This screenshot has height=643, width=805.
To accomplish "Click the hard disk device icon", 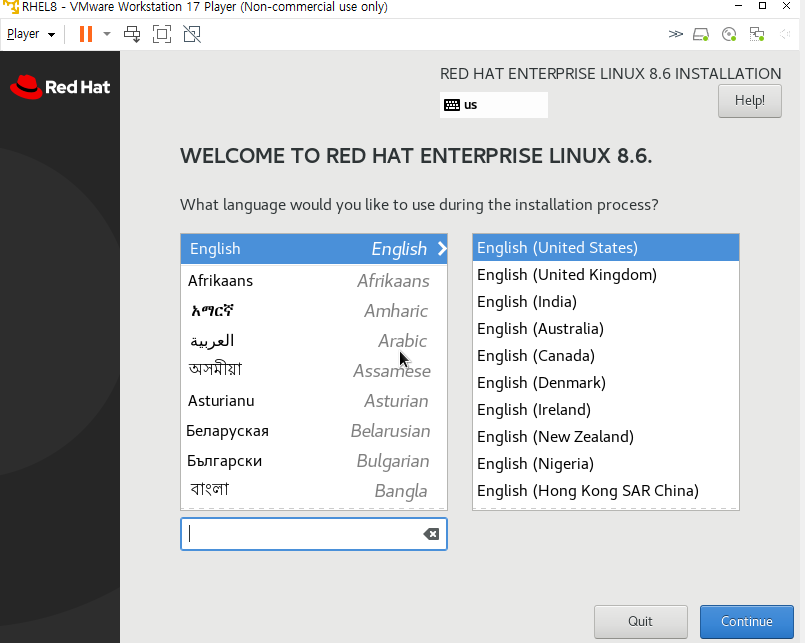I will [x=701, y=34].
